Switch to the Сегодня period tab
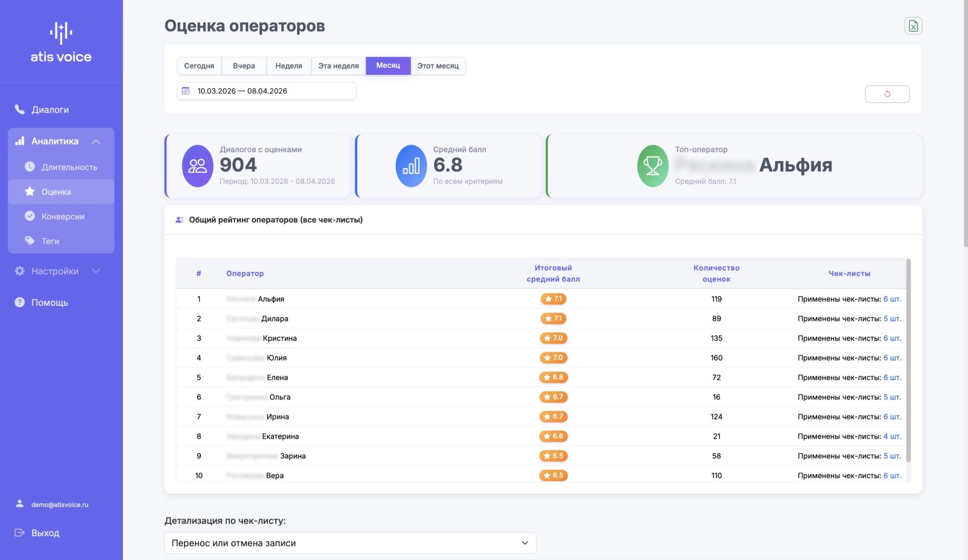The image size is (968, 560). 199,66
